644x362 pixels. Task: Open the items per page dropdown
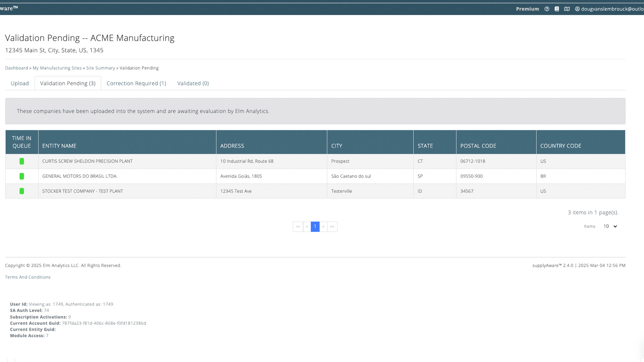(x=610, y=226)
